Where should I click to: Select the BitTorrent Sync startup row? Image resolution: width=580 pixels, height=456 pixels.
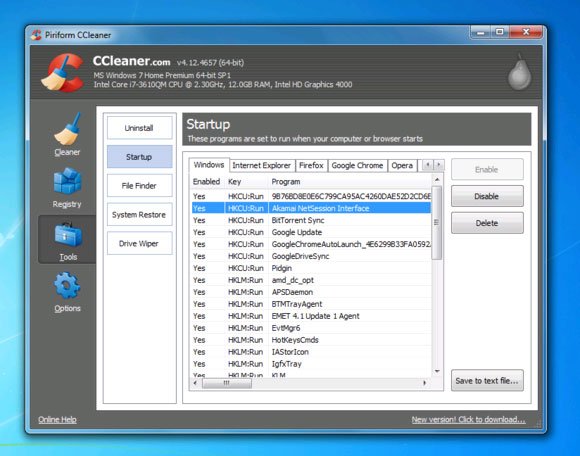tap(311, 220)
